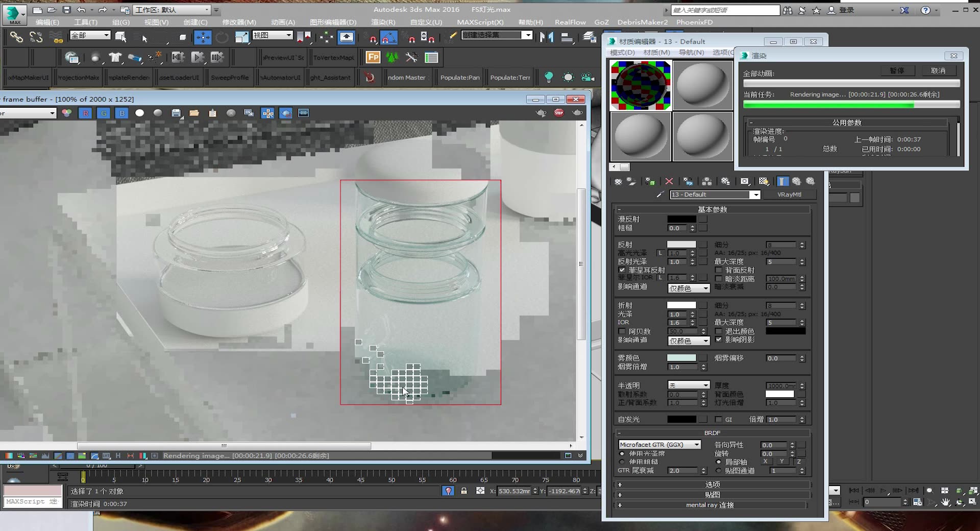The image size is (980, 531).
Task: Toggle the 菲涅耳反射 checkbox
Action: pyautogui.click(x=622, y=270)
